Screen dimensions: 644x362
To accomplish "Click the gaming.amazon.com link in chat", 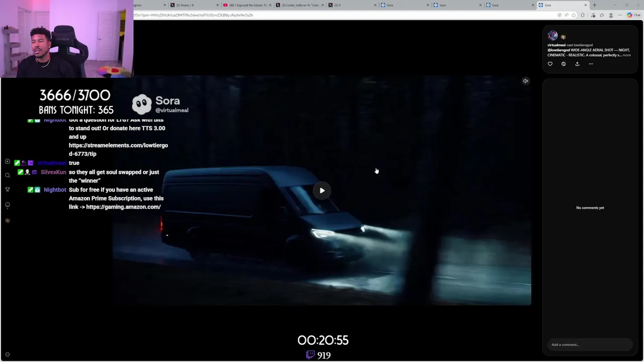I will 123,207.
